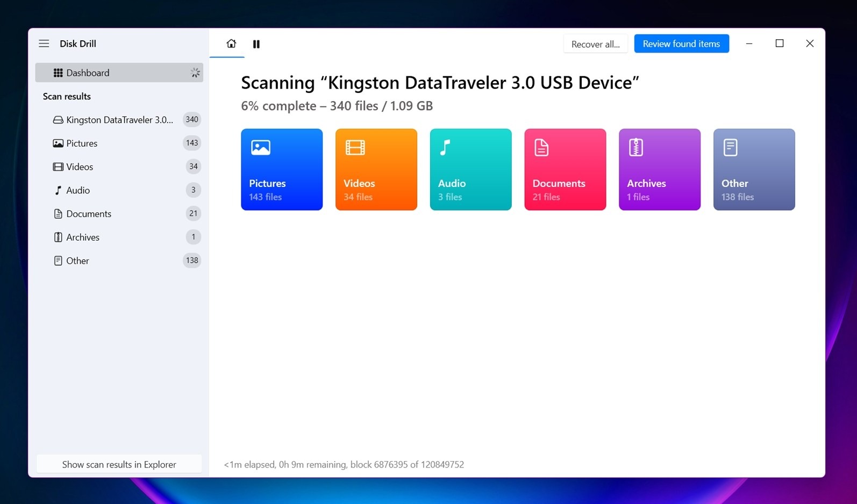This screenshot has width=857, height=504.
Task: Click the Documents 21 count badge
Action: [193, 213]
